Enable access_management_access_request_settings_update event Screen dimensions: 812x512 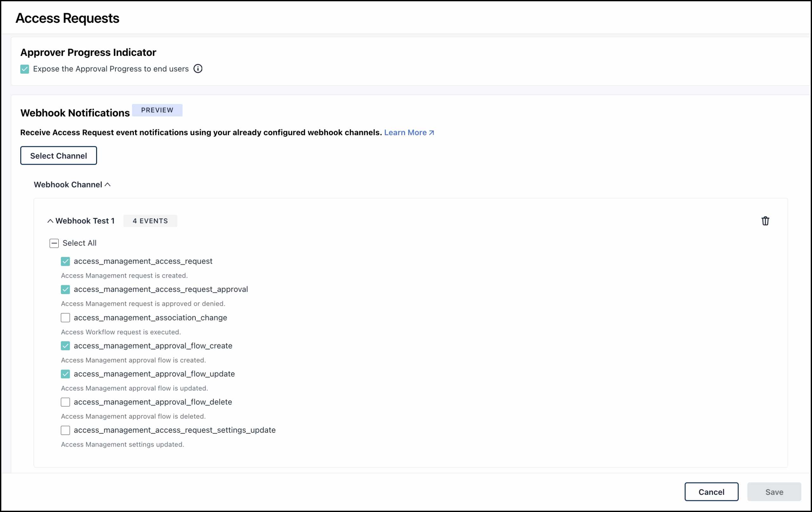(x=65, y=430)
